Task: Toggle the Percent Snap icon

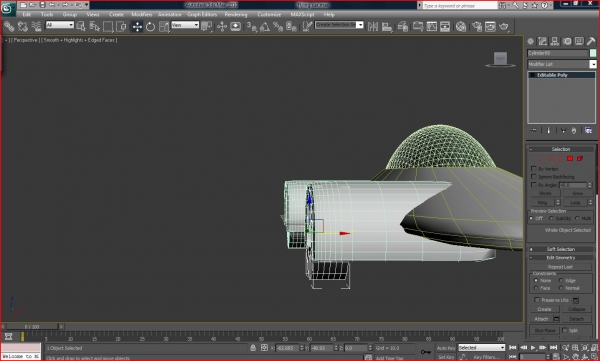Action: (x=278, y=26)
